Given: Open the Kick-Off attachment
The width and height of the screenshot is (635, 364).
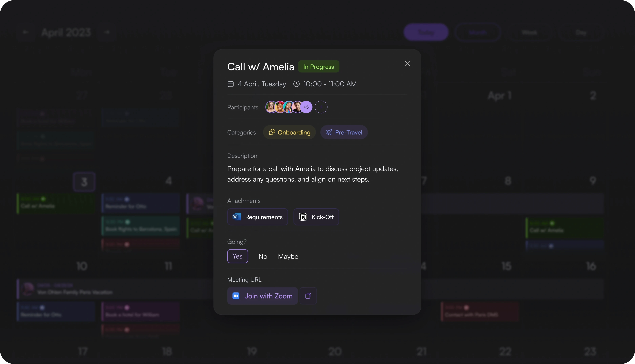Looking at the screenshot, I should (x=316, y=217).
